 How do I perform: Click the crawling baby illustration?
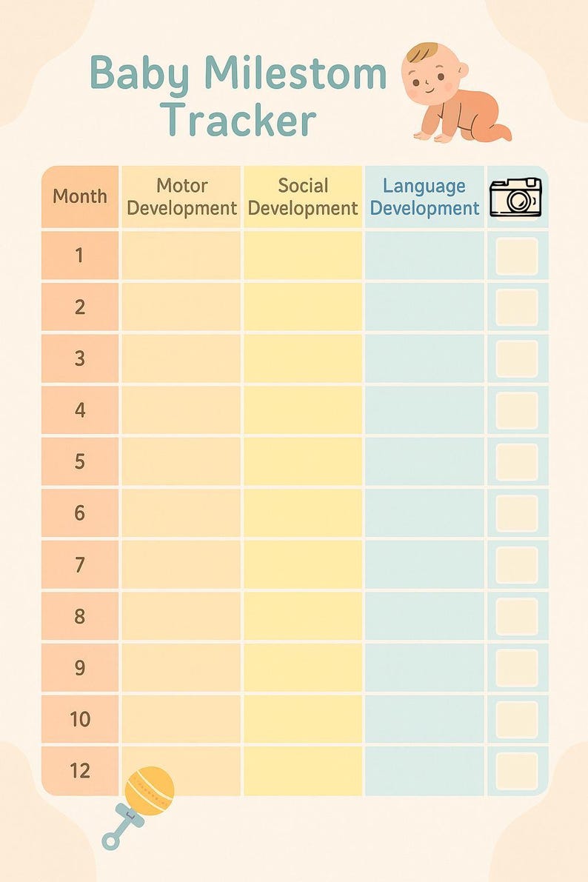[456, 93]
